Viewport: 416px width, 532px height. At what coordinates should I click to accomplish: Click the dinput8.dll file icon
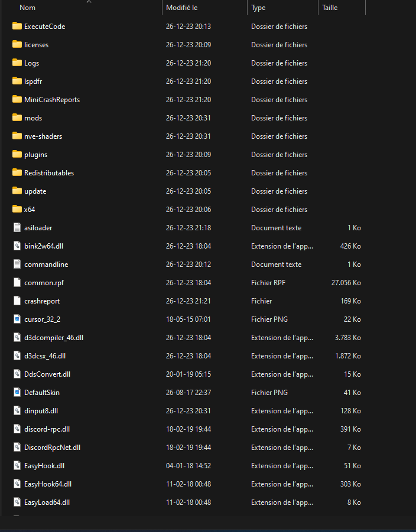(17, 411)
